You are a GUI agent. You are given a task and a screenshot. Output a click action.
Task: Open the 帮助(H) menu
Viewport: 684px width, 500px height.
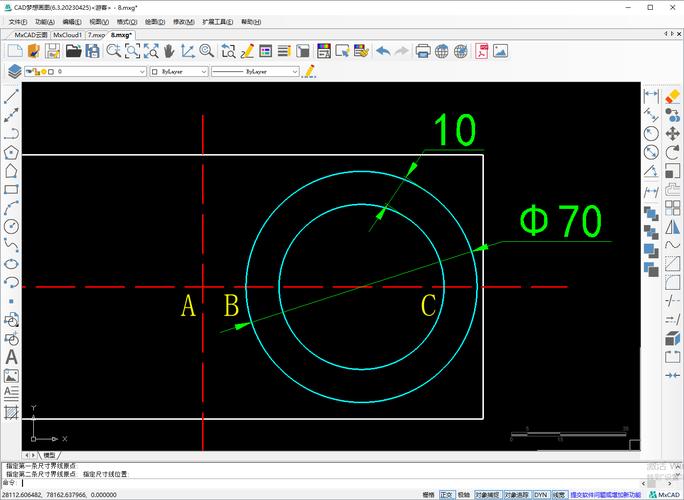pos(251,22)
